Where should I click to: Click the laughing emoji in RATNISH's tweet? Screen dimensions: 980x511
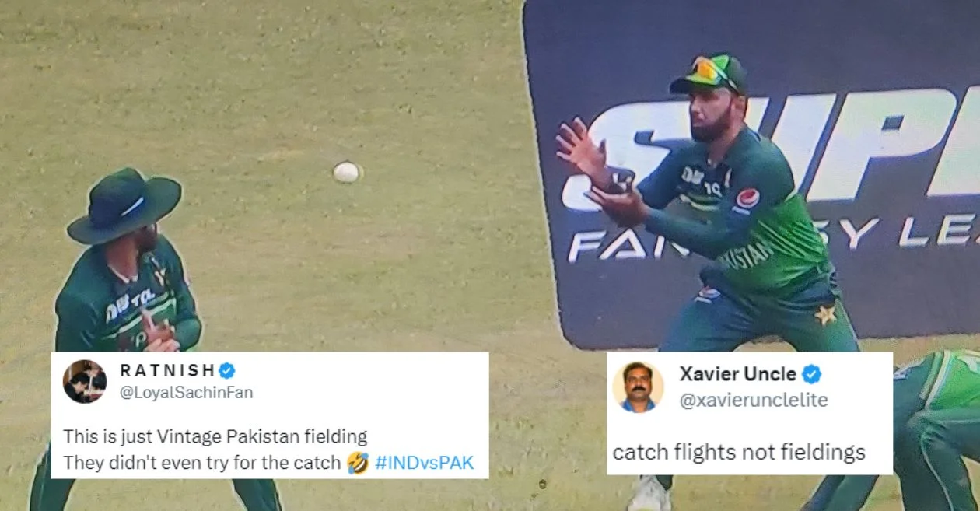pyautogui.click(x=358, y=463)
